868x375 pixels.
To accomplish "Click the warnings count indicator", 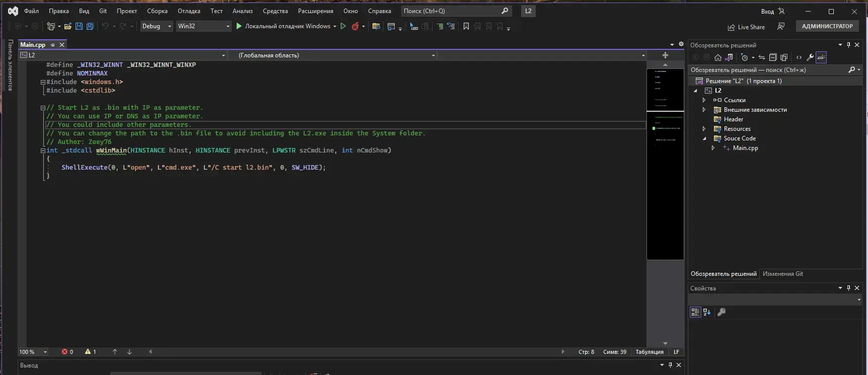I will [x=91, y=352].
